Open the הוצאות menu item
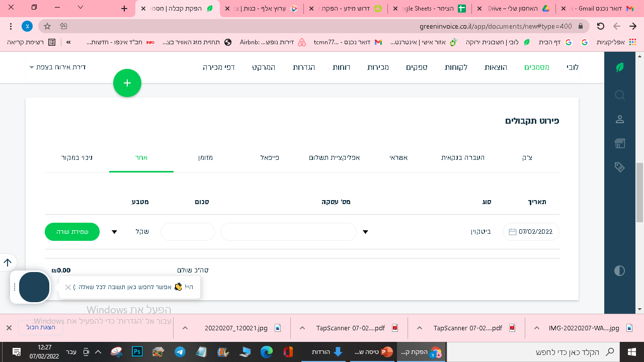 [x=496, y=67]
